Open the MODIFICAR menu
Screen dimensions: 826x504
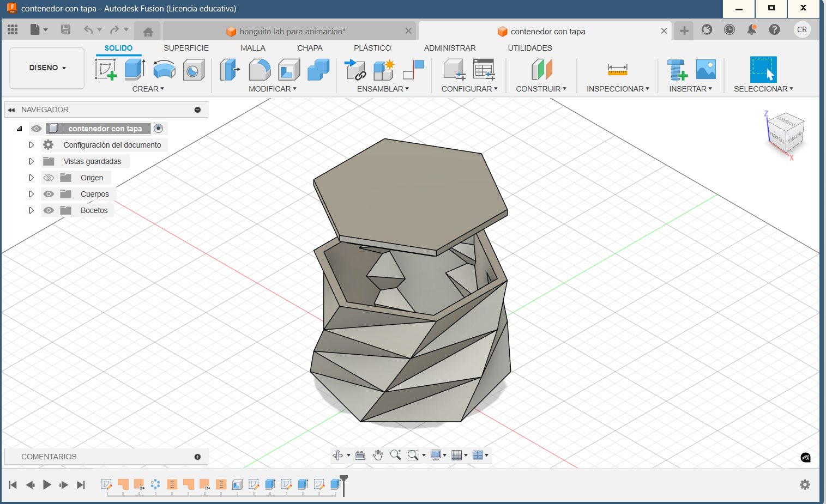272,89
